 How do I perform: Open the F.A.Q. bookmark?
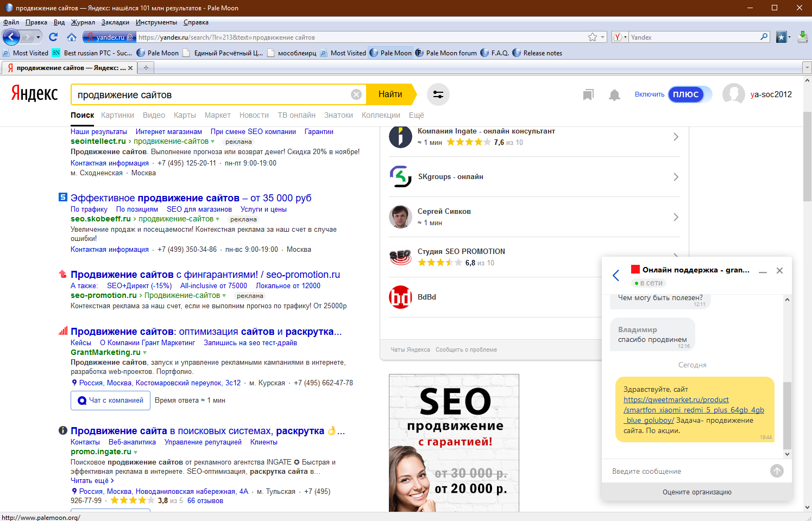coord(495,53)
